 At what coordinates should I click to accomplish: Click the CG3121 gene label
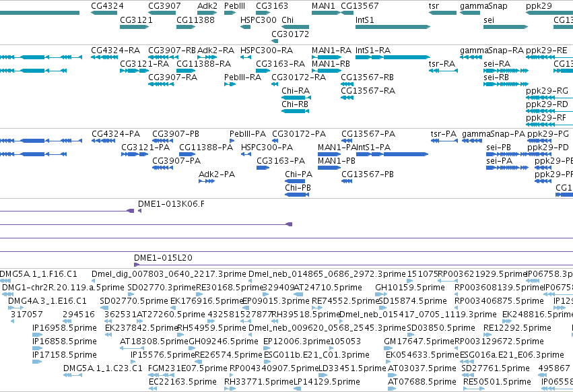coord(136,20)
